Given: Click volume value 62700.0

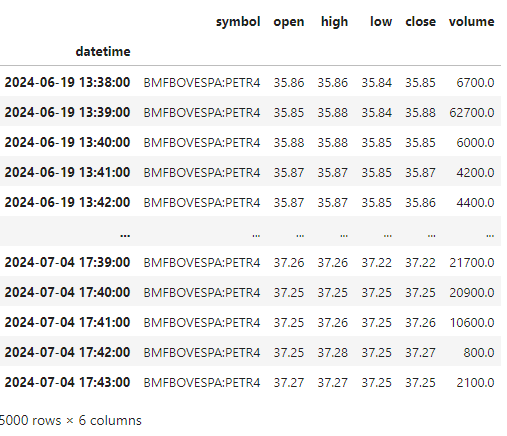Looking at the screenshot, I should click(x=472, y=113).
